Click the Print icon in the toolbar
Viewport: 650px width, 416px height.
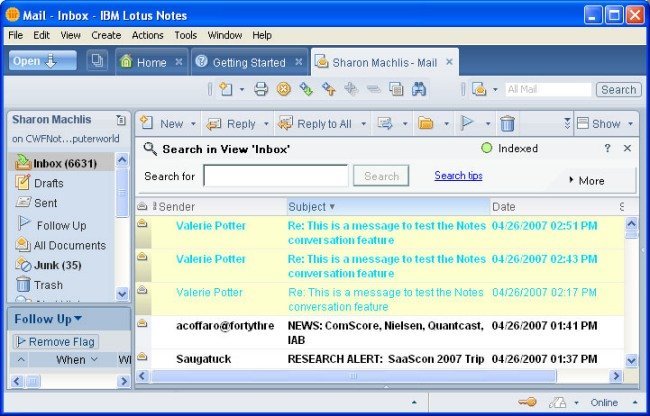coord(261,89)
